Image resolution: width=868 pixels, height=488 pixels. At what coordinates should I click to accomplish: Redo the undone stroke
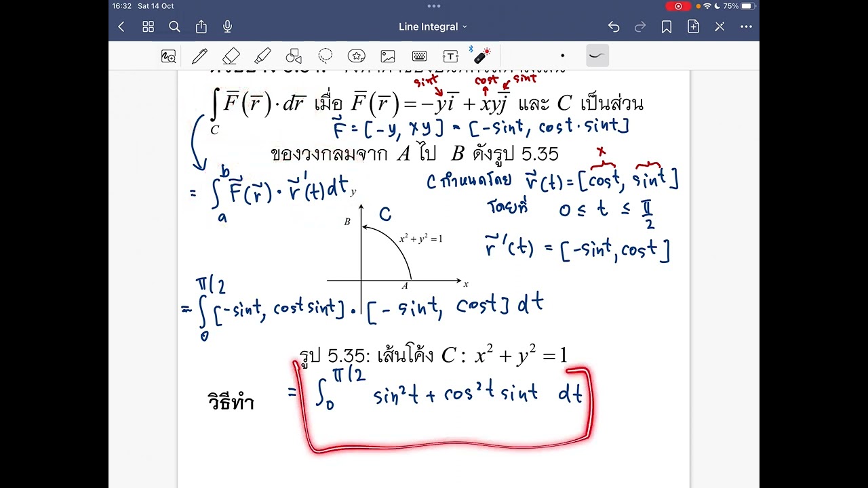coord(640,27)
